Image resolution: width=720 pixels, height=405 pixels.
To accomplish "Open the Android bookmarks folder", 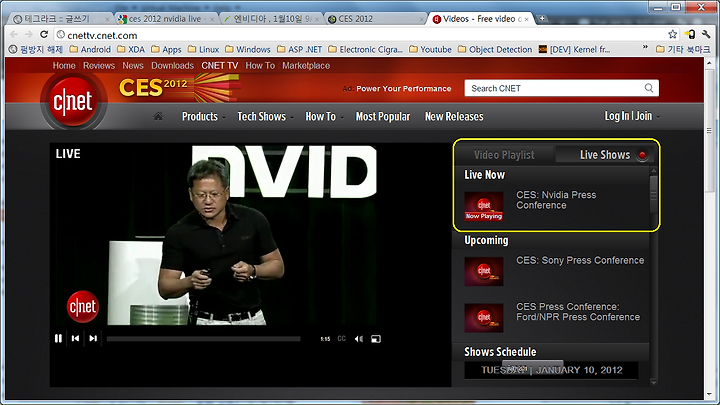I will pos(90,50).
